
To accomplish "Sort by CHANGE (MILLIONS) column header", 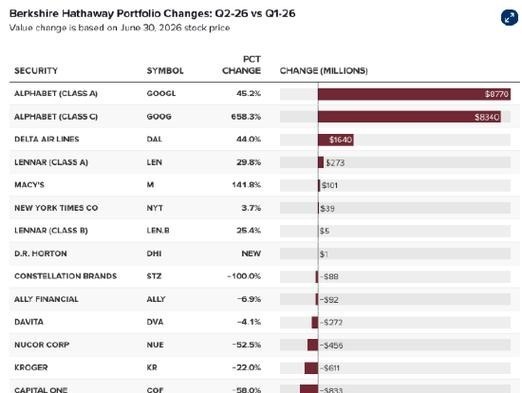I will coord(324,71).
